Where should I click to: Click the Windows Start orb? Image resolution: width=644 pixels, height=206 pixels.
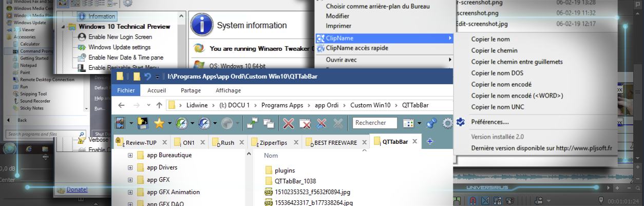10,149
